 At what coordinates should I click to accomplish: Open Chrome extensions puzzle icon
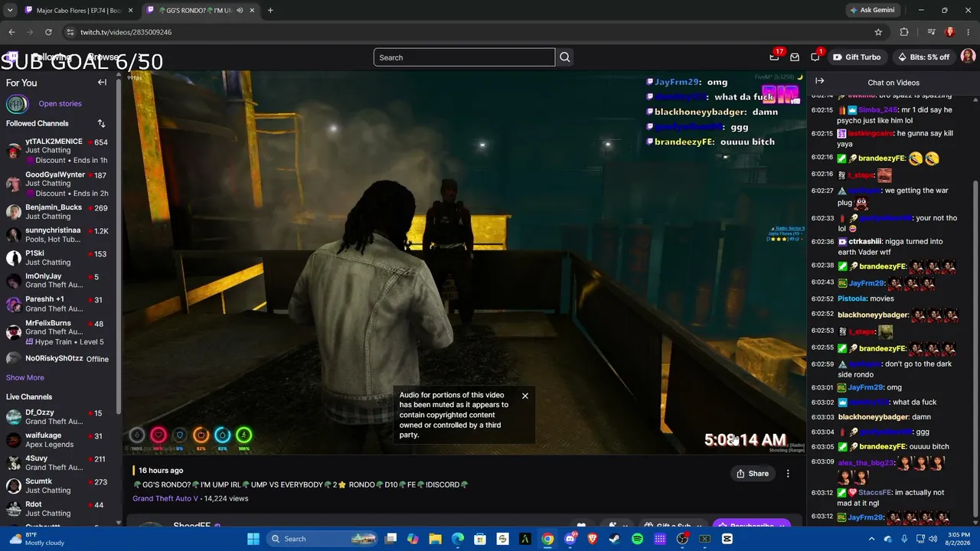coord(904,32)
